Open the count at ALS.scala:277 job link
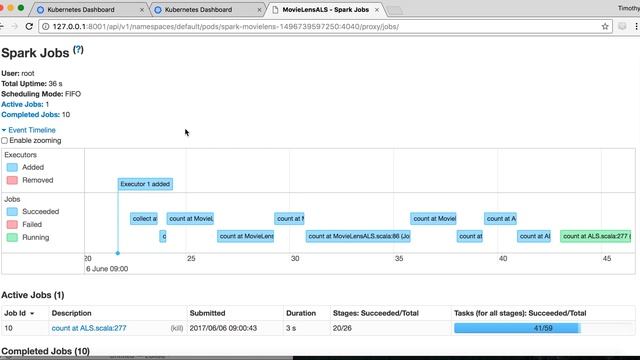The width and height of the screenshot is (640, 360). (x=89, y=328)
